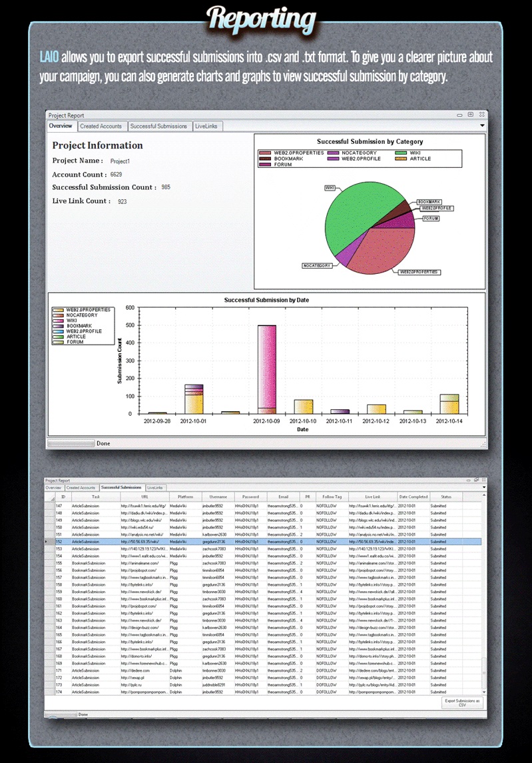Image resolution: width=532 pixels, height=763 pixels.
Task: Open Created Accounts tab in the lower submissions window
Action: tap(81, 488)
